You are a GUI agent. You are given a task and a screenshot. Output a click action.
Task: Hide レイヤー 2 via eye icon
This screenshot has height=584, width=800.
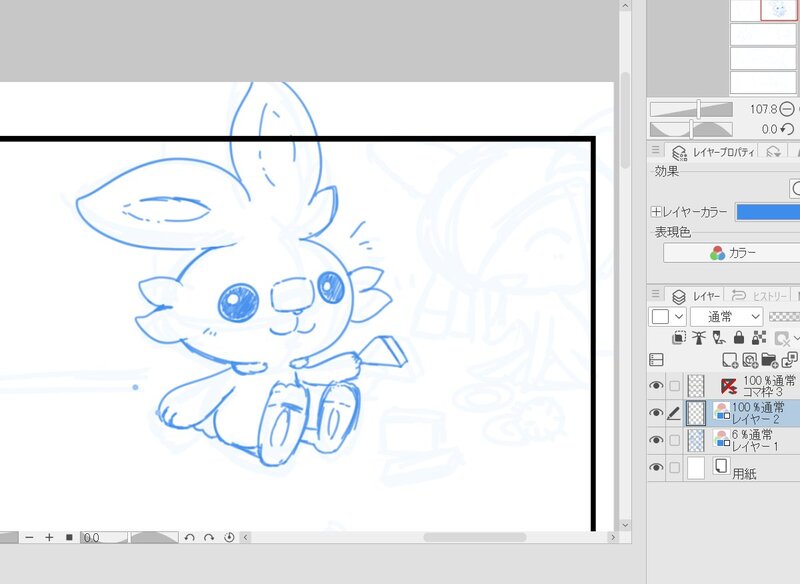(x=656, y=413)
